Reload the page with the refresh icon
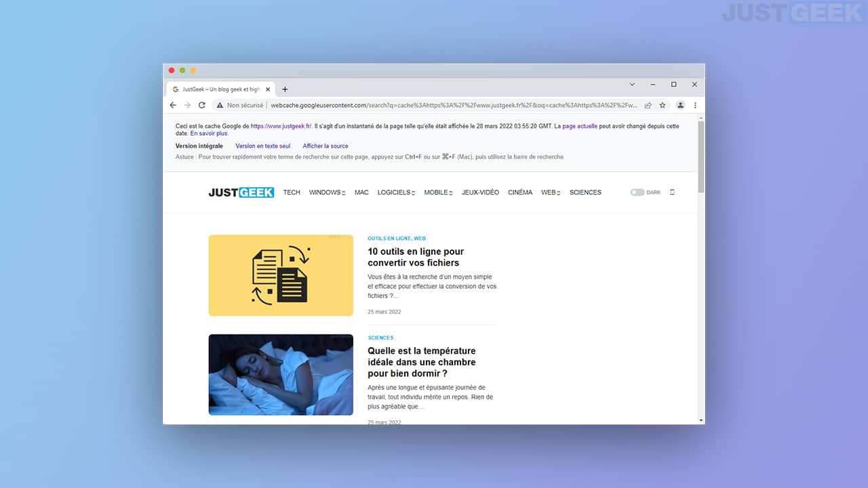 (201, 105)
